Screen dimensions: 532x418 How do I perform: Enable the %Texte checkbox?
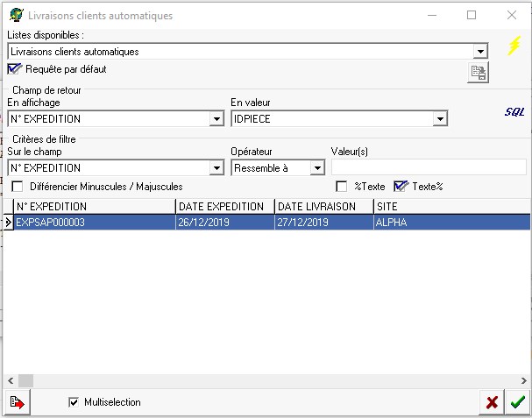coord(342,187)
